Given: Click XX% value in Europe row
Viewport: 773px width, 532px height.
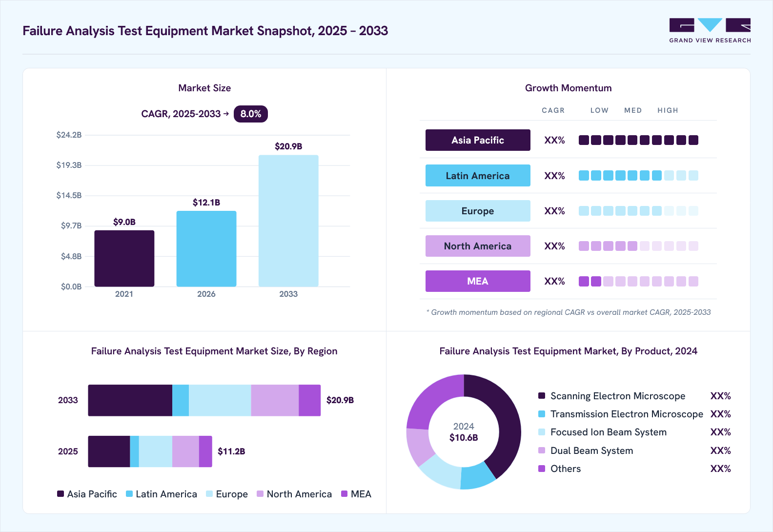Looking at the screenshot, I should pyautogui.click(x=554, y=211).
